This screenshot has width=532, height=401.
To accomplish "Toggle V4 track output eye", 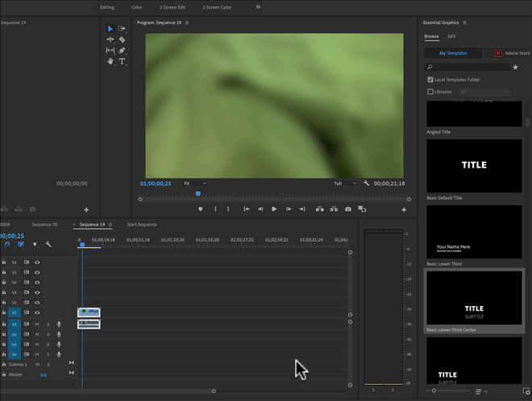I will 37,283.
